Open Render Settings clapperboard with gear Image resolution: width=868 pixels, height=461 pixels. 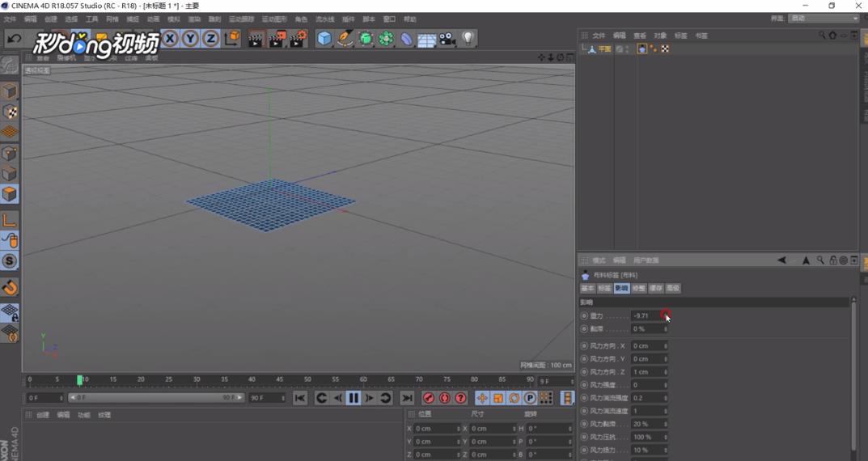tap(299, 39)
